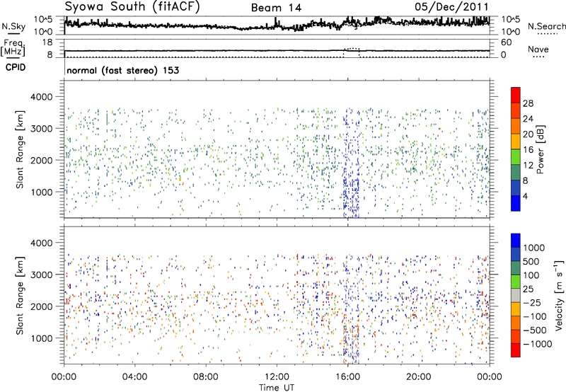Click '4000' on power panel range axis
This screenshot has height=392, width=566.
click(x=42, y=97)
